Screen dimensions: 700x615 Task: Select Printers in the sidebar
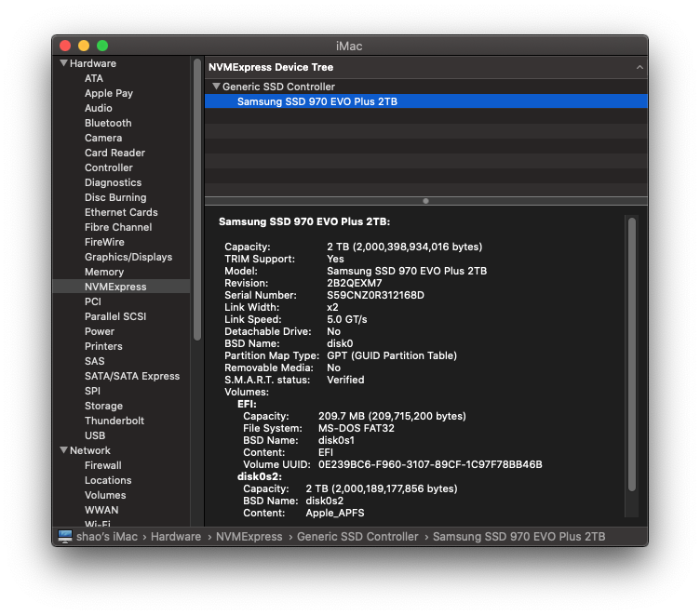(x=103, y=346)
